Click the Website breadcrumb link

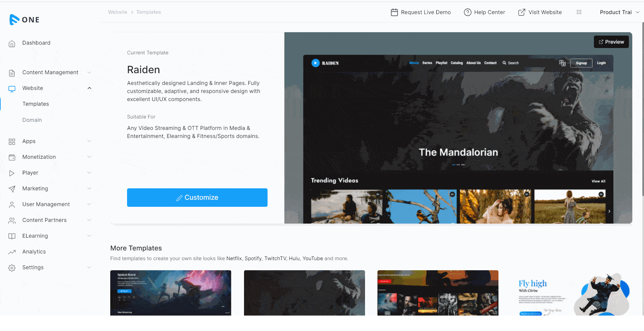[x=118, y=12]
